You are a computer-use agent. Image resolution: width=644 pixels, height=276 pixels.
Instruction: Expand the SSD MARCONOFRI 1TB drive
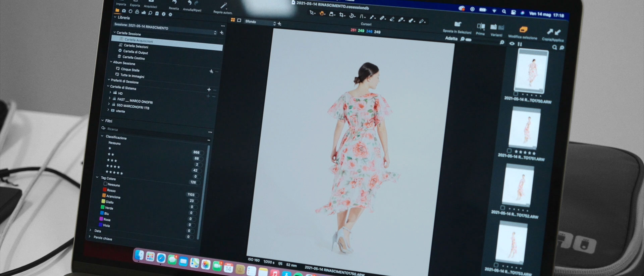[x=109, y=104]
